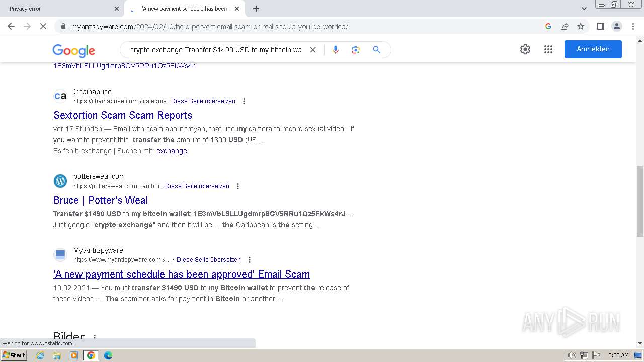The height and width of the screenshot is (362, 644).
Task: Launch Microsoft Edge from taskbar
Action: 108,355
